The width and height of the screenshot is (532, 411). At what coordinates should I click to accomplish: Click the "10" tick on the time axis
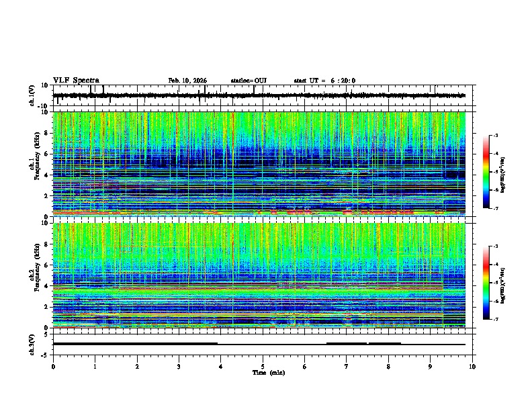pos(472,367)
